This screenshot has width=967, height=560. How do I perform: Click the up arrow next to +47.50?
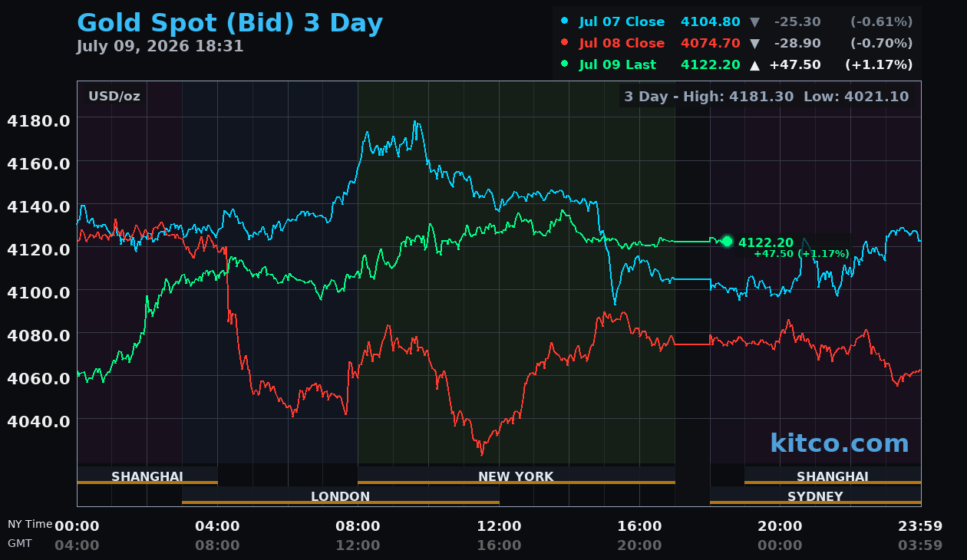click(x=754, y=65)
